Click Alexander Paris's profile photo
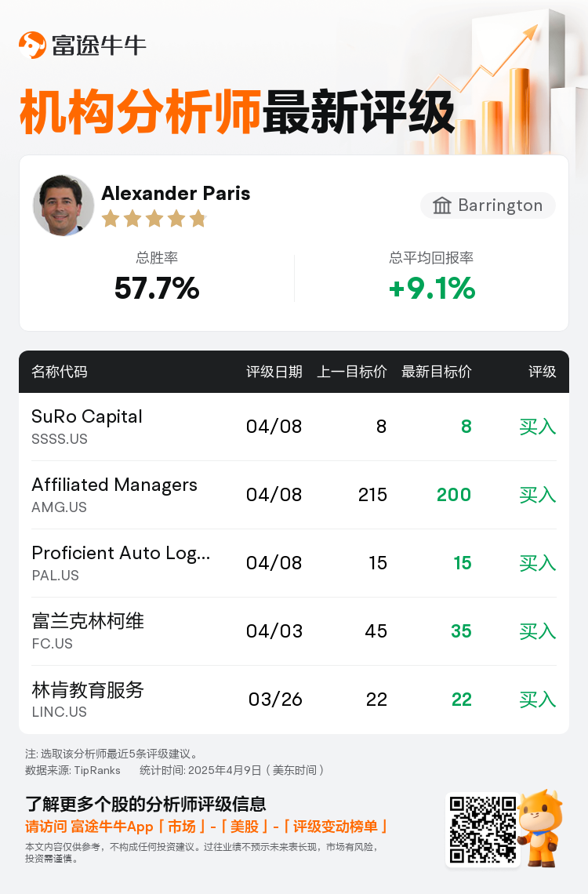Screen dimensions: 588x894 pyautogui.click(x=64, y=205)
